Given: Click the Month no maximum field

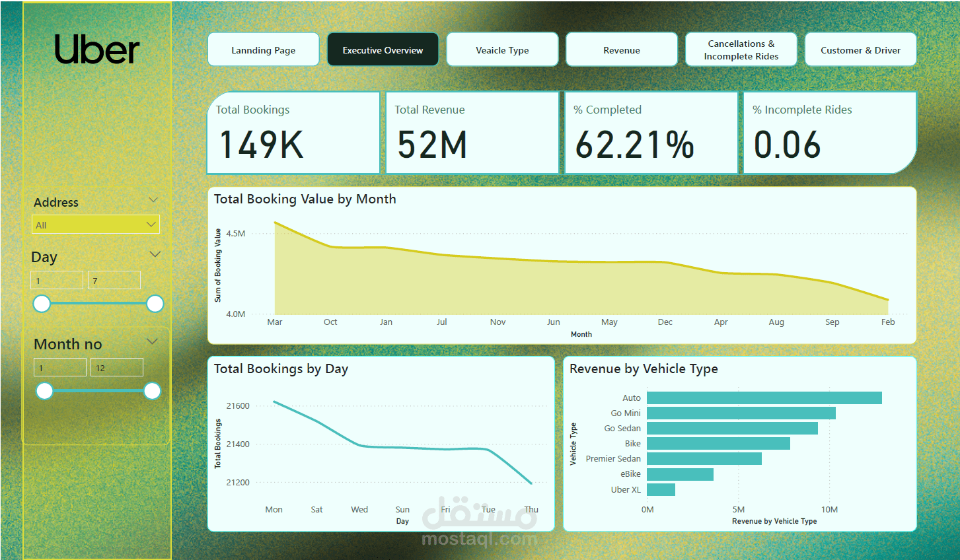Looking at the screenshot, I should [x=117, y=367].
